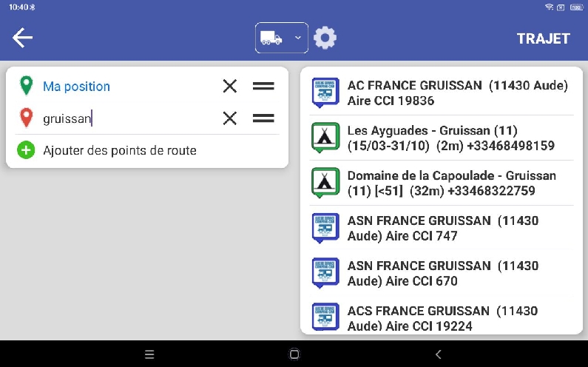
Task: Pick ASN FRANCE GRUISSAN Aire CCI 670
Action: coord(442,274)
